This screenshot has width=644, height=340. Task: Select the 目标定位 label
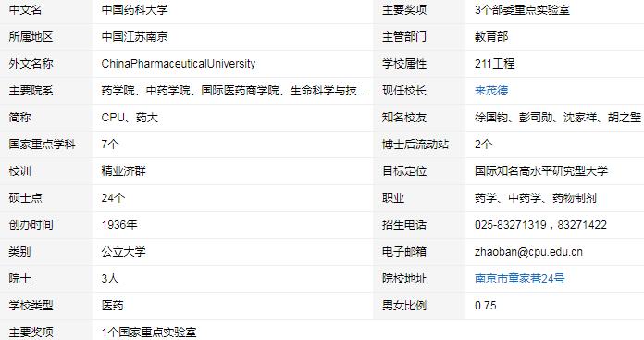pos(404,170)
